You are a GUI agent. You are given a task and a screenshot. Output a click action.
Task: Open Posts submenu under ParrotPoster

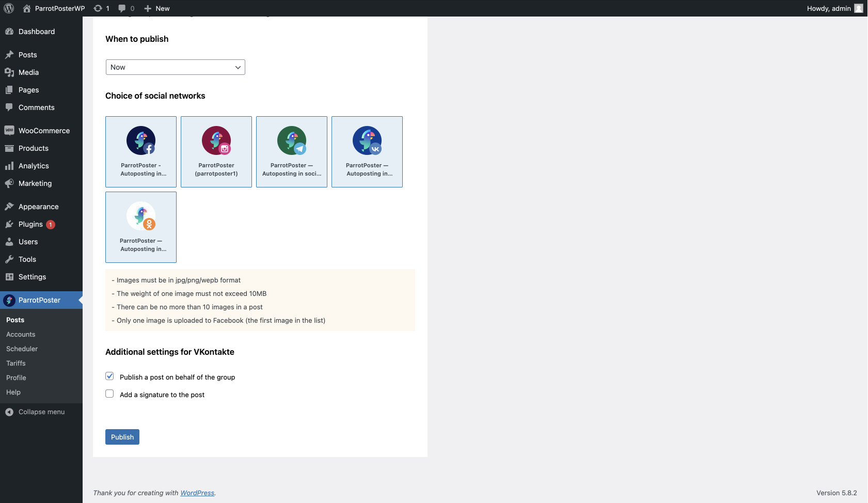(15, 320)
